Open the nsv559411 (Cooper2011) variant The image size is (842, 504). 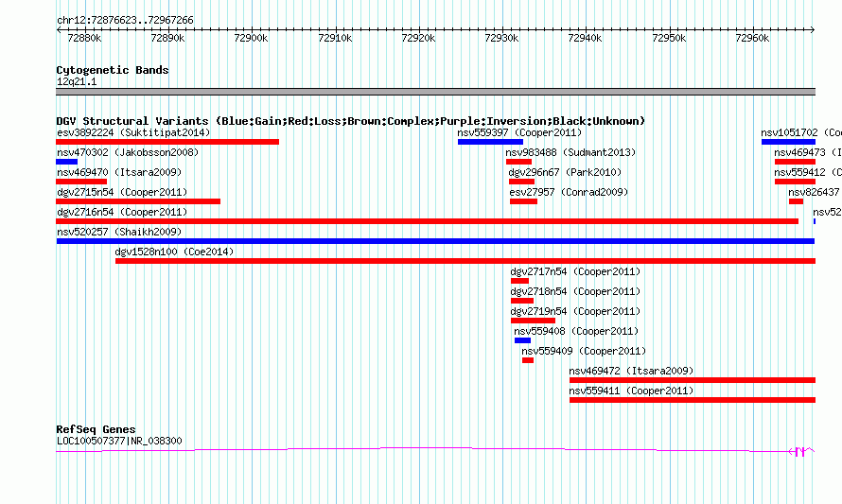point(632,391)
